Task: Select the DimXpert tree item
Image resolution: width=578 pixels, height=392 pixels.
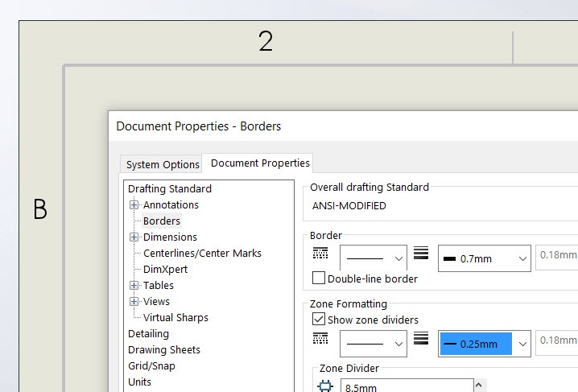Action: (165, 270)
